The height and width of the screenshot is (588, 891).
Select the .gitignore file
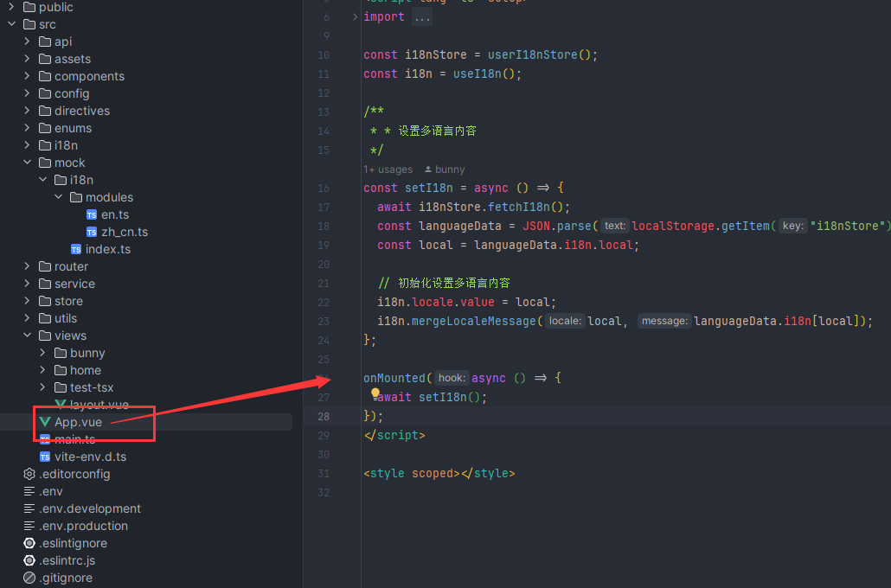(x=66, y=578)
